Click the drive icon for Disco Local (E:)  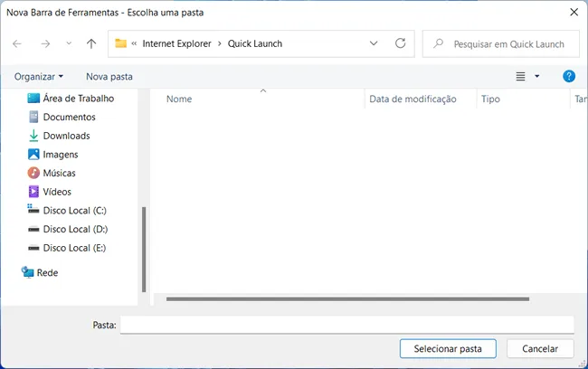click(33, 248)
